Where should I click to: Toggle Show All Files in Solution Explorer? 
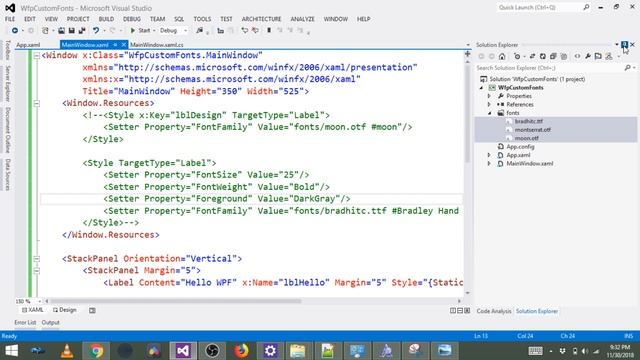tap(564, 56)
